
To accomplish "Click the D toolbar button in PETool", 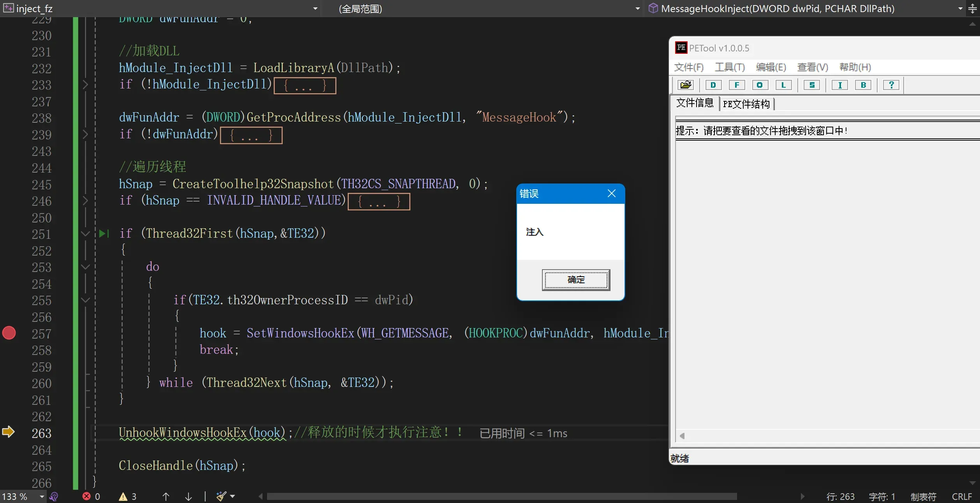I will point(713,85).
